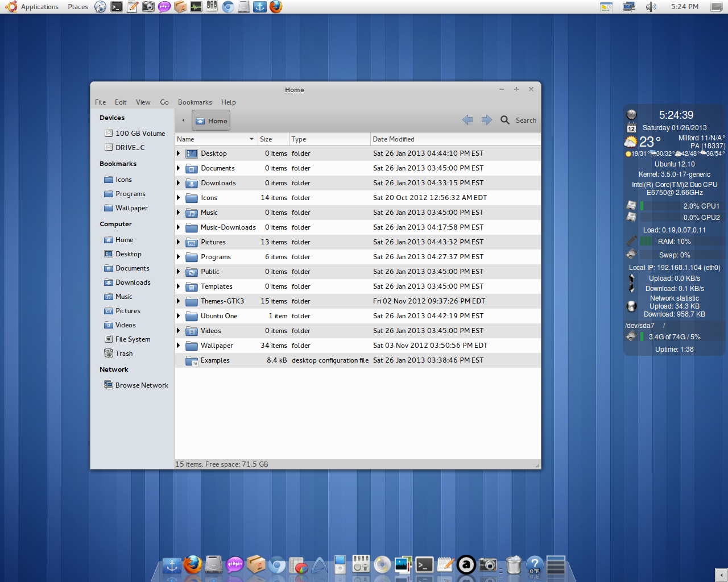Launch the text editor from the top panel

(x=132, y=7)
